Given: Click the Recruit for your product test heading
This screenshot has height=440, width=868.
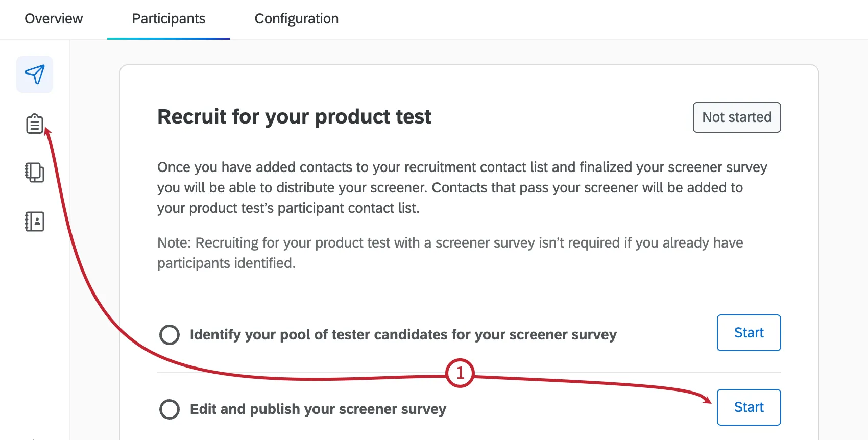Looking at the screenshot, I should [x=294, y=117].
